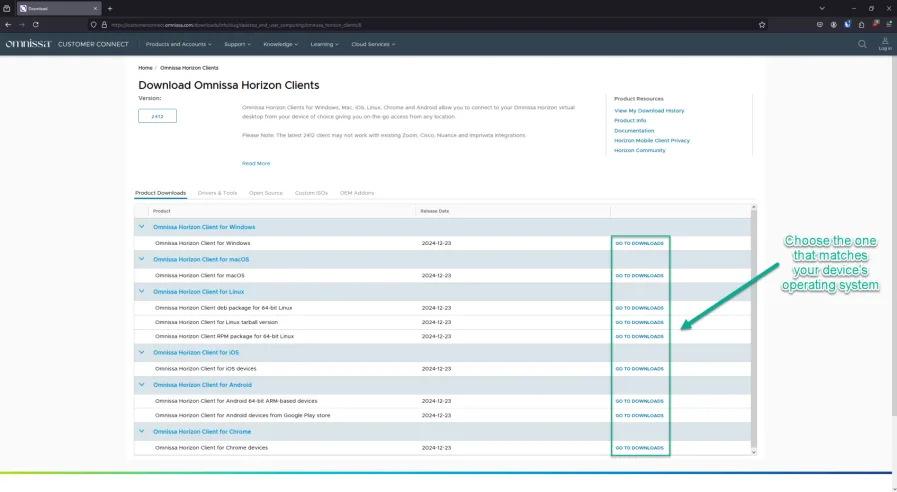
Task: Open a new browser tab with plus
Action: pyautogui.click(x=110, y=9)
